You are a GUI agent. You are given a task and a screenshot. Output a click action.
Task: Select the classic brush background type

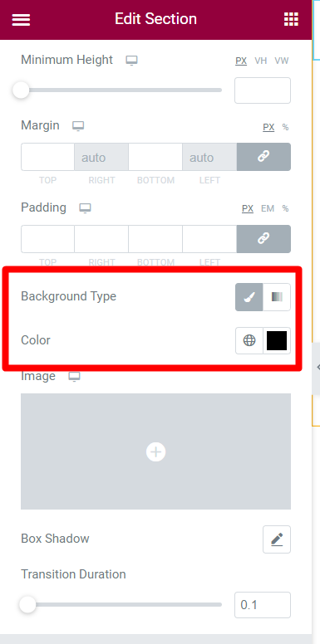[x=249, y=297]
